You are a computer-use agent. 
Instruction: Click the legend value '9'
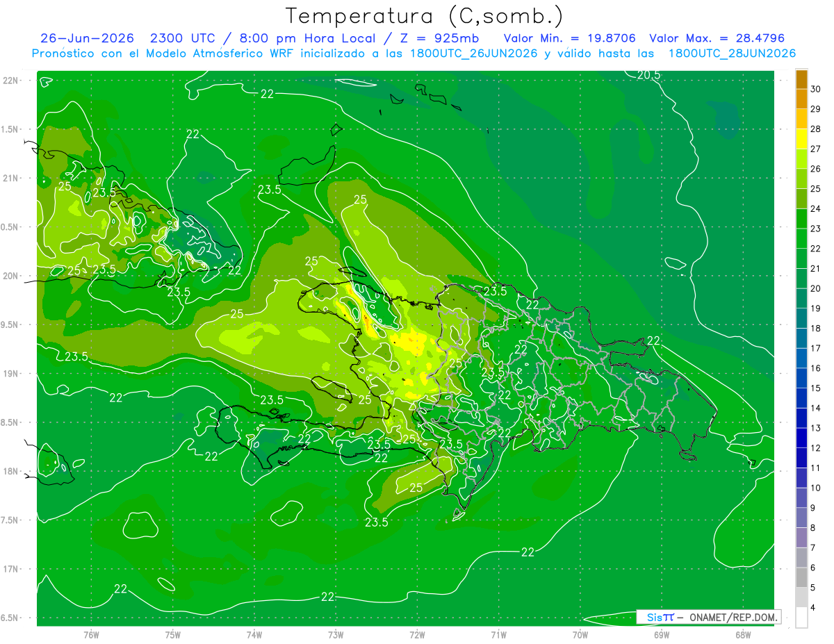(814, 508)
